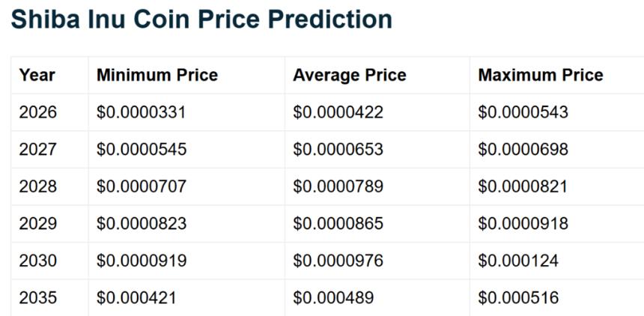Click the Shiba Inu Coin Price Prediction heading

[201, 20]
